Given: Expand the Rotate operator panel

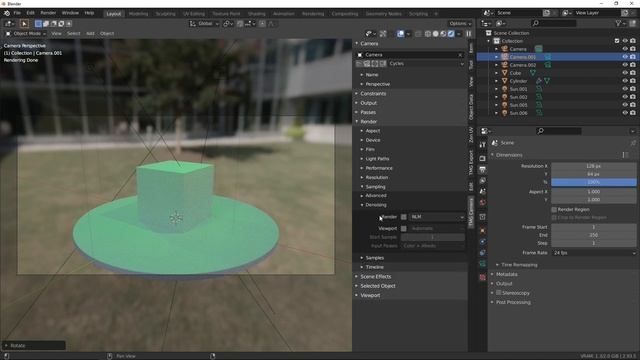Looking at the screenshot, I should click(33, 345).
